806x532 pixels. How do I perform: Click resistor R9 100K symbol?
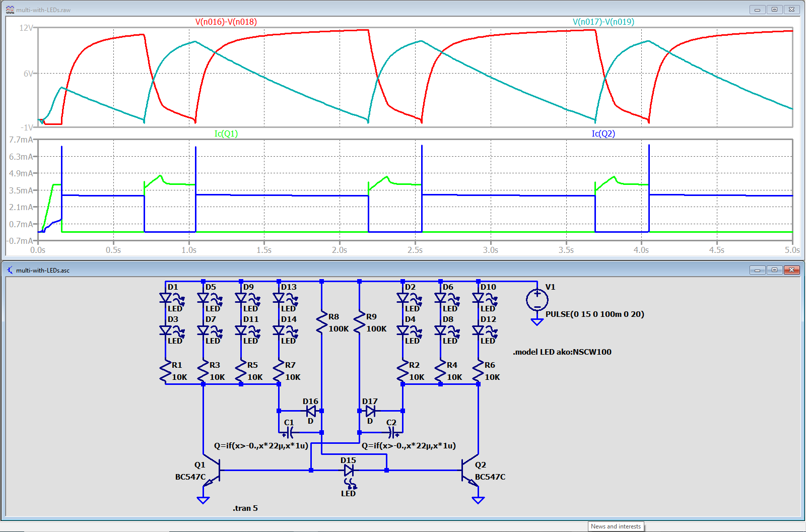(360, 322)
